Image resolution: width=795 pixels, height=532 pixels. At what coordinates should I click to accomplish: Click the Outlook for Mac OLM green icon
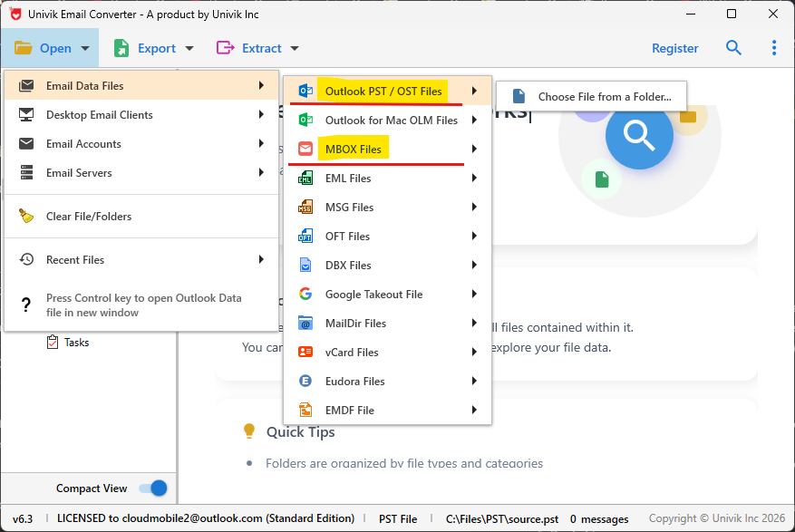tap(305, 120)
